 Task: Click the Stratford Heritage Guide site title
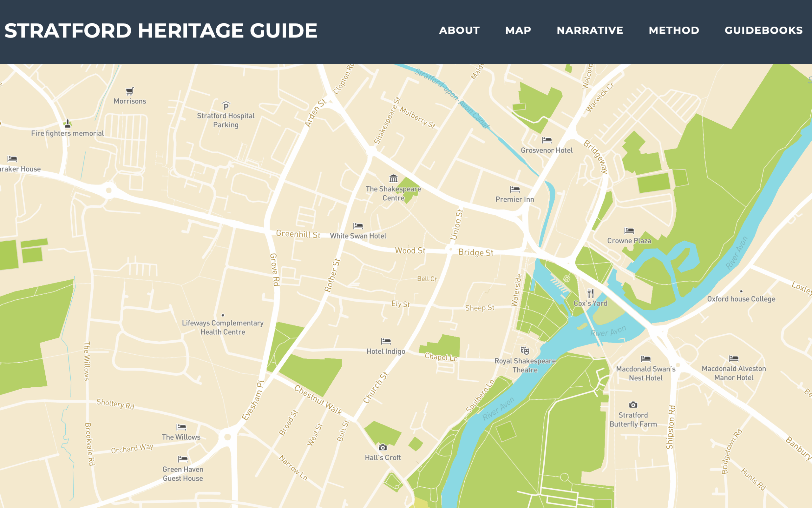[x=161, y=30]
